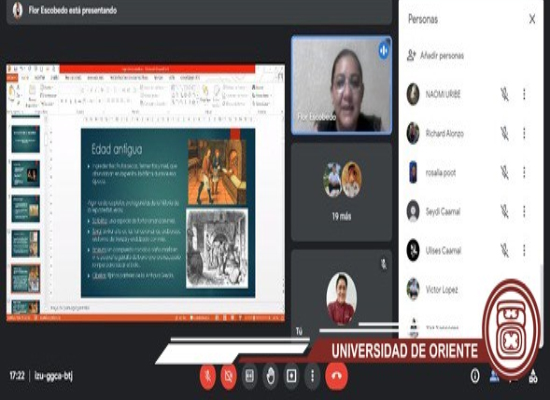
Task: Close the Personas side panel
Action: pos(532,19)
